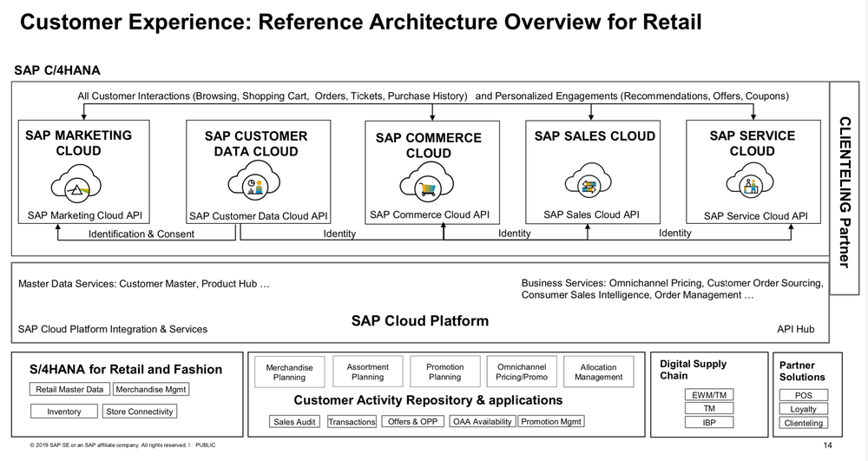Click the SAP Marketing Cloud prism icon
This screenshot has width=868, height=461.
77,186
